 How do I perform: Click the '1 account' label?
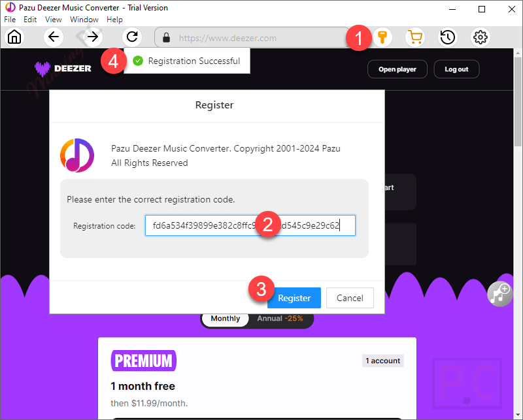click(x=383, y=361)
